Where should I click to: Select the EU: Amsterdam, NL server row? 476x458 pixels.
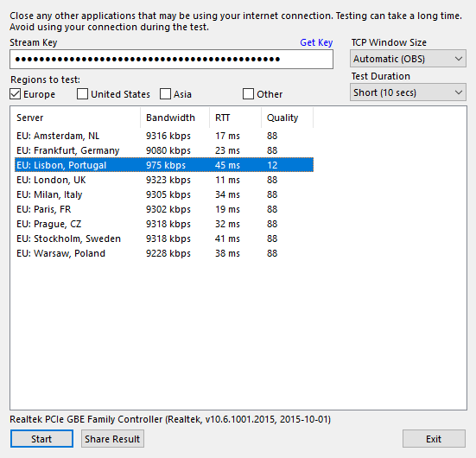164,136
